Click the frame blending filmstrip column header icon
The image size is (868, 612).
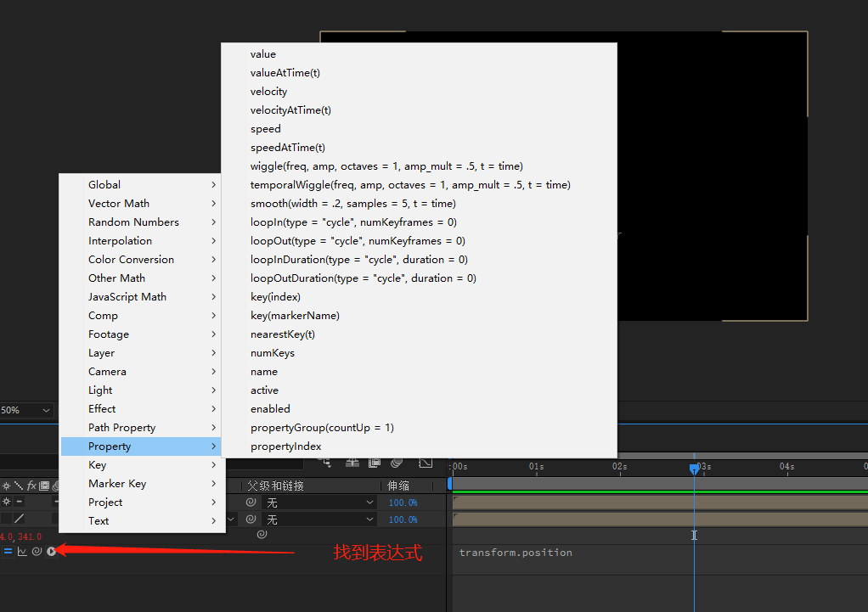pyautogui.click(x=43, y=486)
